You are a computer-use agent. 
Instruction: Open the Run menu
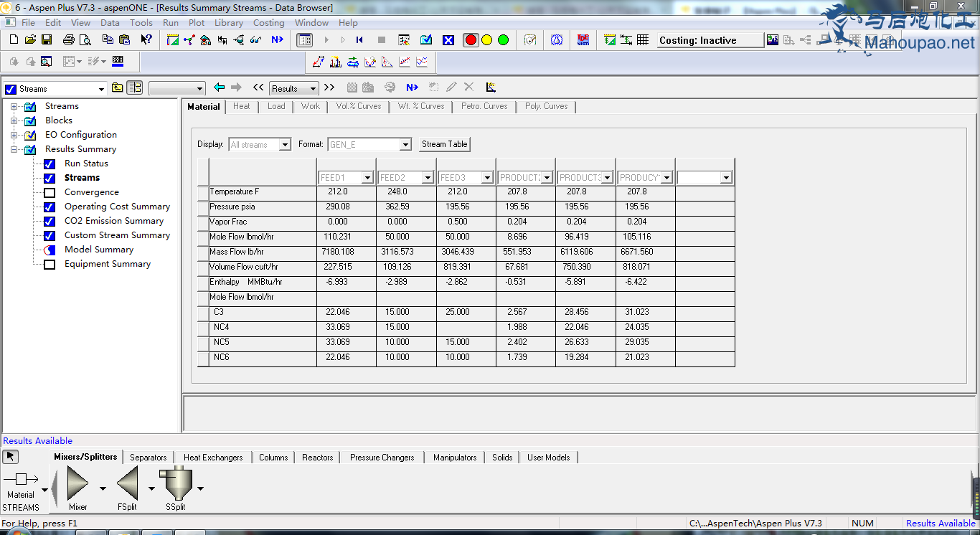(170, 22)
